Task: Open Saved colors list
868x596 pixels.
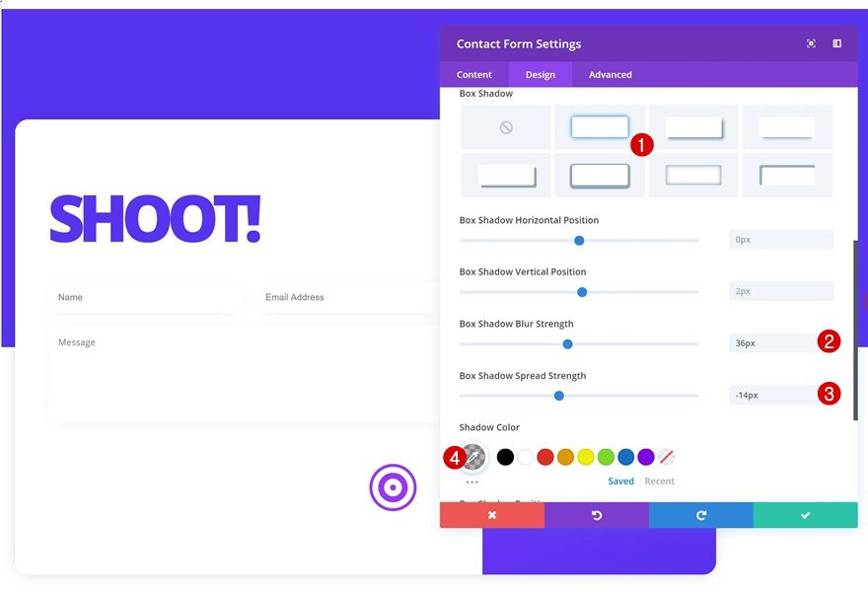Action: 621,481
